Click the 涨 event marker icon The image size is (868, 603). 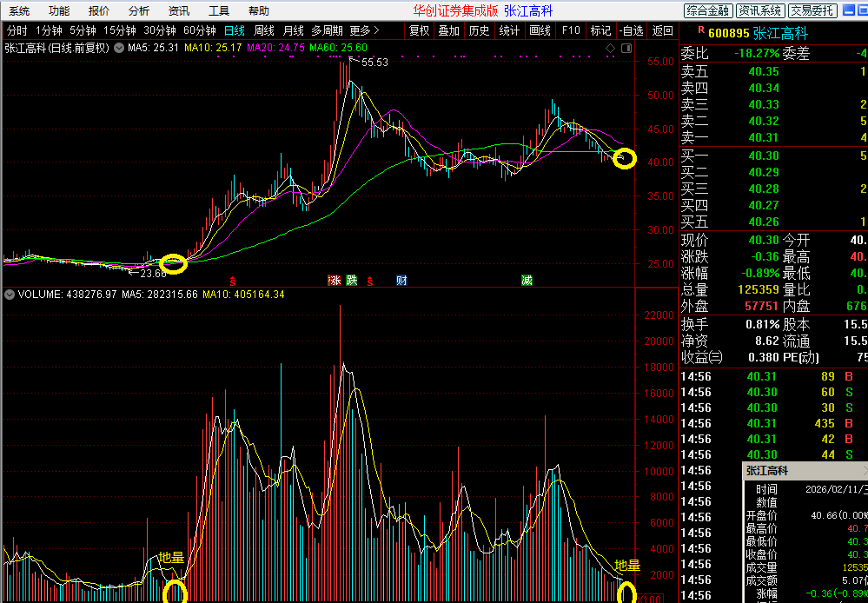(335, 280)
